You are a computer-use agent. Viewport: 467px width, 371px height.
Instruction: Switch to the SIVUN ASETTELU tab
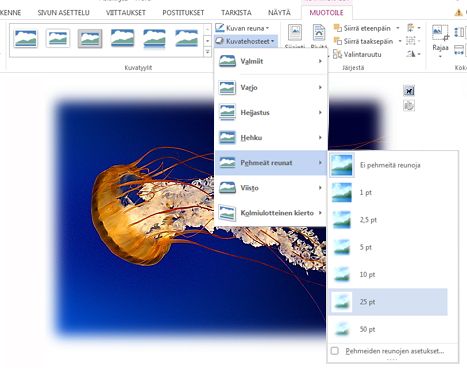63,13
